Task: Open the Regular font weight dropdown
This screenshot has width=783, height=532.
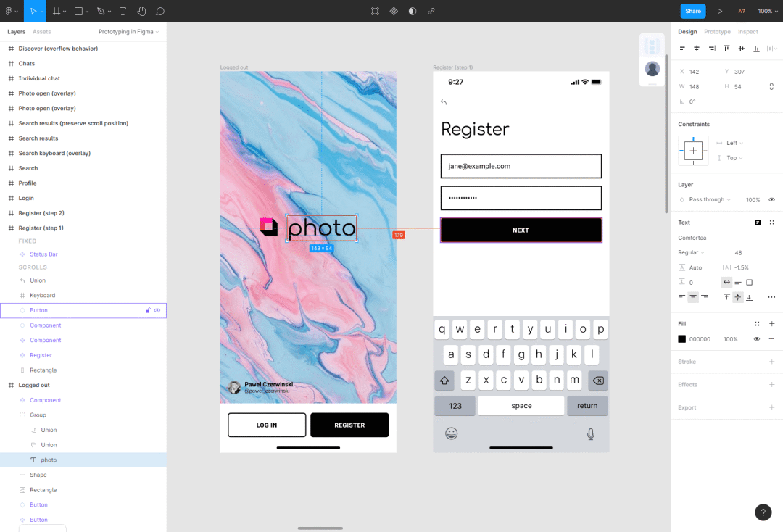Action: click(x=692, y=252)
